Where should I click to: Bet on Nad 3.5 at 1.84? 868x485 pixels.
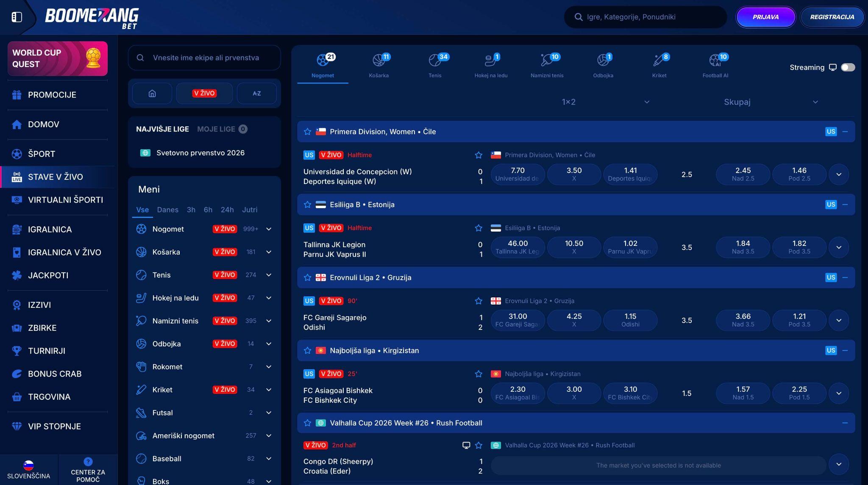[x=743, y=247]
